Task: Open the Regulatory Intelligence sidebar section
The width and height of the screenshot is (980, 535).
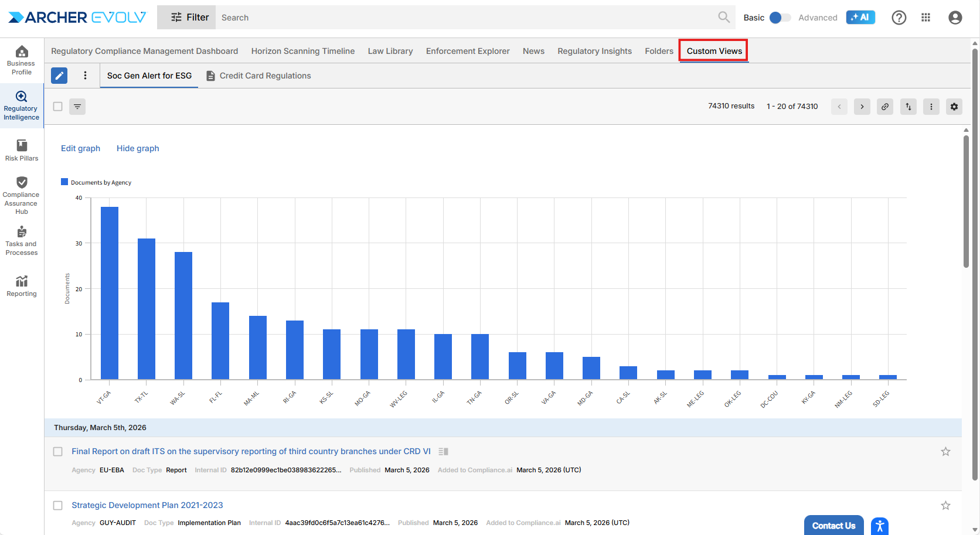Action: pyautogui.click(x=22, y=105)
